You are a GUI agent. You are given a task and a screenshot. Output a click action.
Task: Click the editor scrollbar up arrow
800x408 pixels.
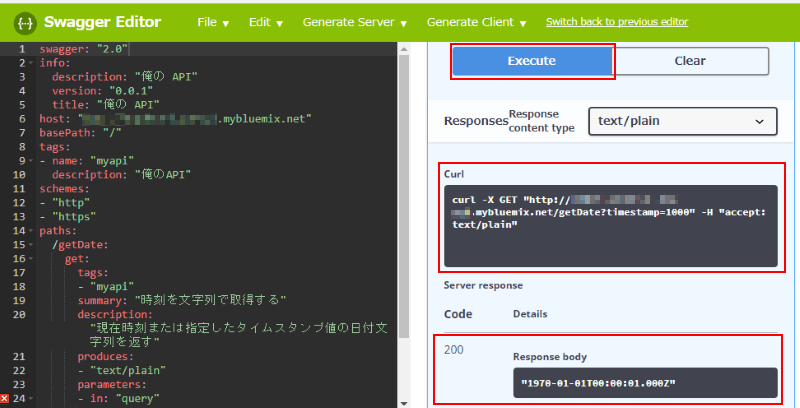404,49
